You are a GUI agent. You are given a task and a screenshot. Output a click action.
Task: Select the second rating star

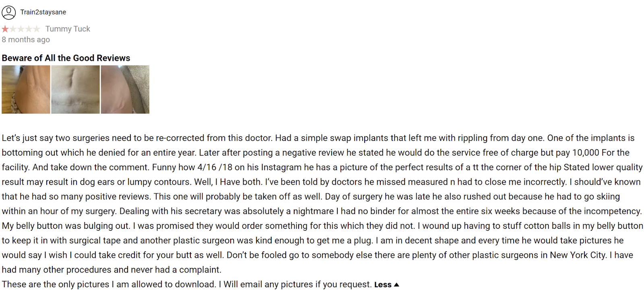13,29
